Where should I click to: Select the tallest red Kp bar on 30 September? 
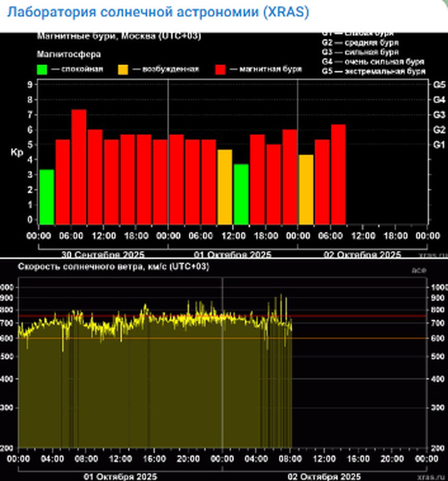tap(79, 166)
